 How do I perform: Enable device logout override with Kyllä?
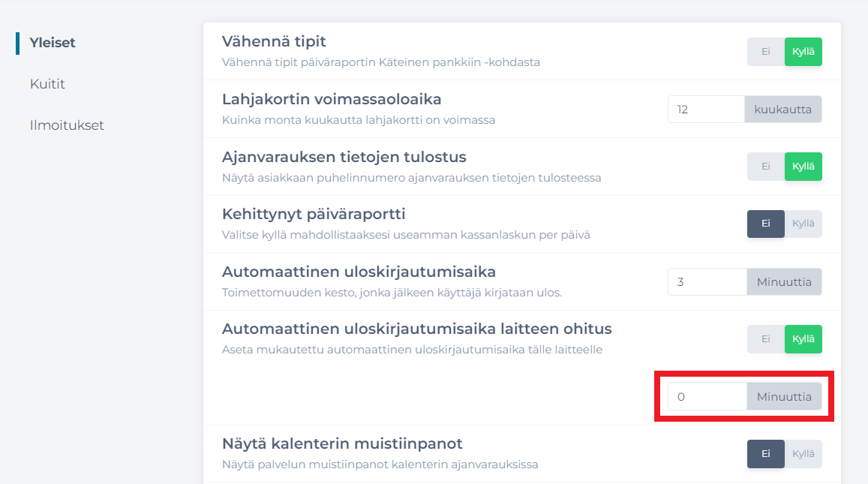tap(803, 338)
